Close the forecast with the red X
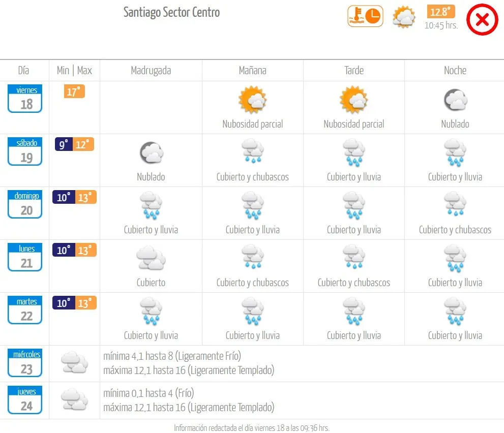This screenshot has height=433, width=504. (x=482, y=20)
